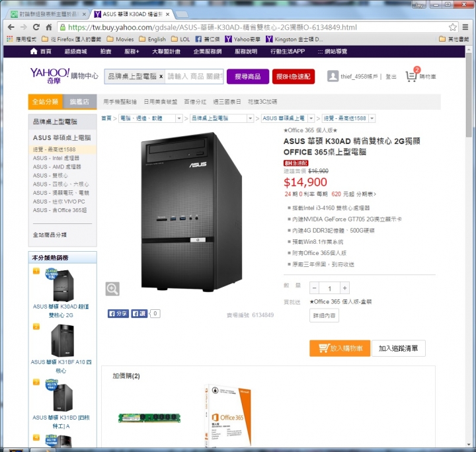476x452 pixels.
Task: Open the Yahoo奇摩 bookmark
Action: (x=243, y=39)
